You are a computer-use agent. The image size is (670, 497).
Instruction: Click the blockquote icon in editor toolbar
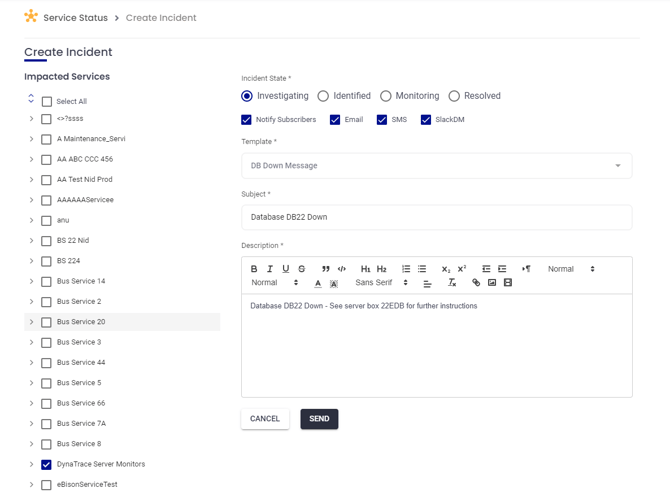(326, 269)
